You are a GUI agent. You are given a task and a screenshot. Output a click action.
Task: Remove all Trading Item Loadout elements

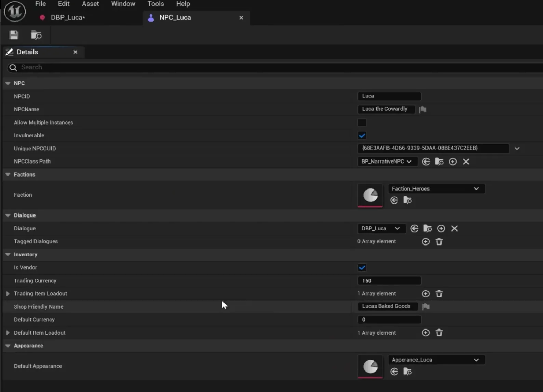439,294
